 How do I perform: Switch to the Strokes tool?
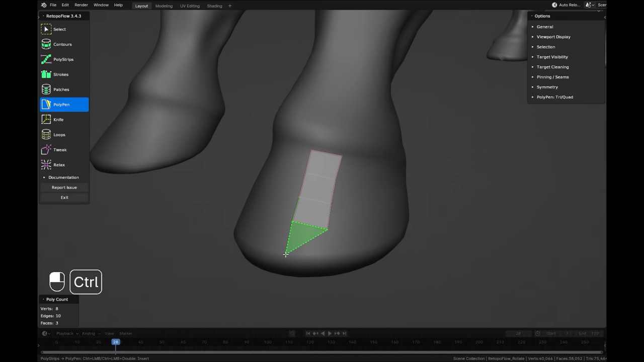point(60,74)
